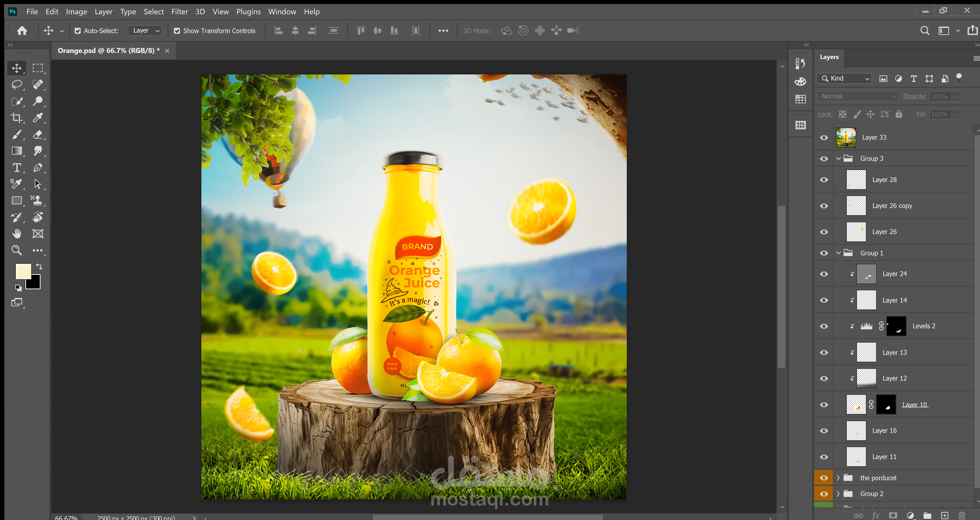The height and width of the screenshot is (520, 980).
Task: Select the Eraser tool
Action: coord(38,135)
